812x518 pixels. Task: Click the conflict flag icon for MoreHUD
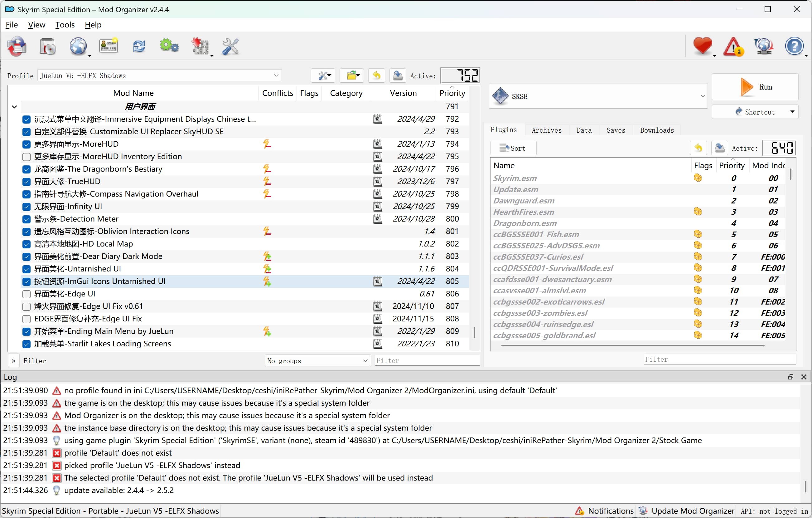click(x=267, y=144)
